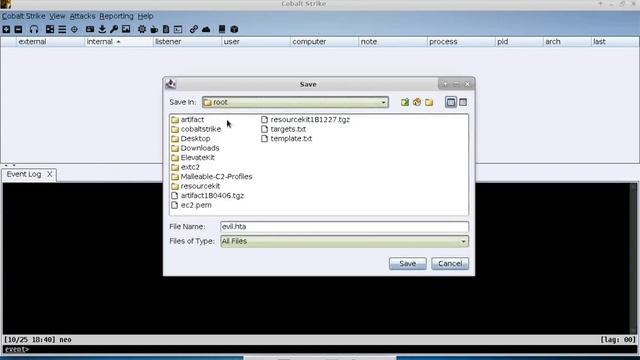640x360 pixels.
Task: Switch the Save dialog to list view
Action: pos(451,102)
